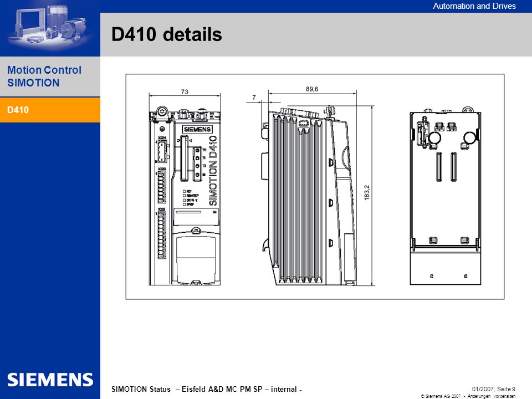532x399 pixels.
Task: Click the 01/2007, Seite 9 page number
Action: pyautogui.click(x=494, y=389)
